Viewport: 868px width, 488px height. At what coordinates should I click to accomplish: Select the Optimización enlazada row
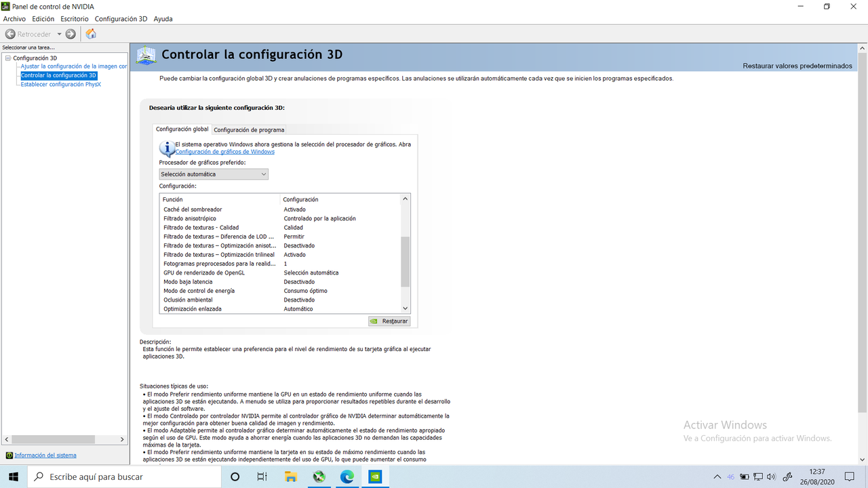pyautogui.click(x=281, y=309)
